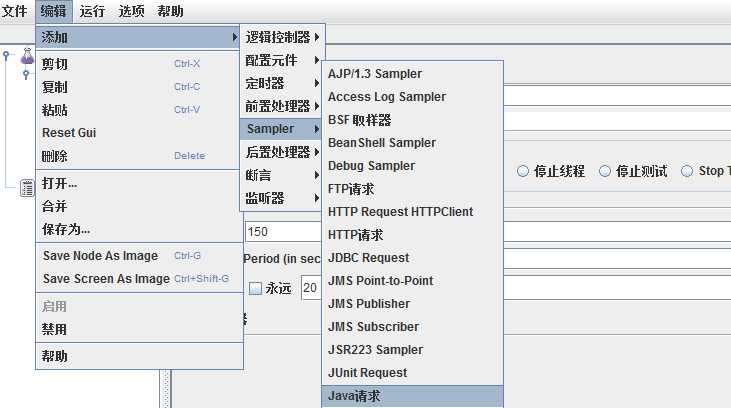Expand the Sampler submenu

[281, 129]
